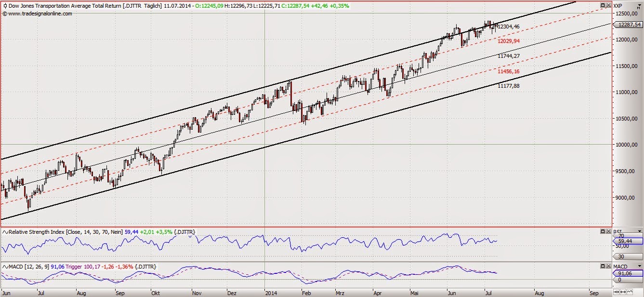The height and width of the screenshot is (297, 644).
Task: Click the RSI current value marker 59,44
Action: pos(628,241)
